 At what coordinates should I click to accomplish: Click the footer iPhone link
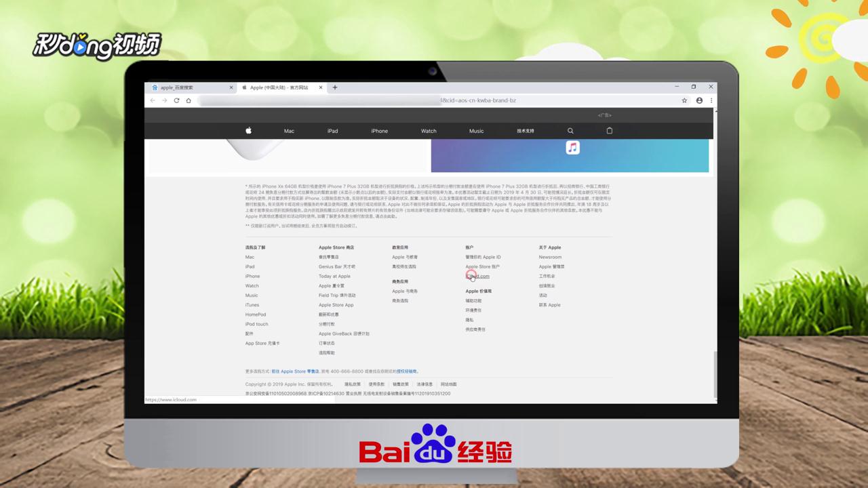(x=252, y=276)
